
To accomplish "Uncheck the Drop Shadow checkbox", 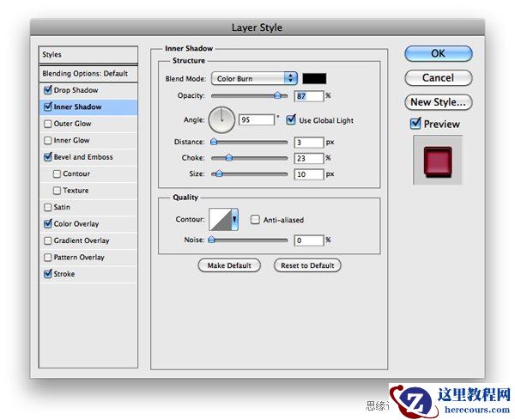I will click(x=48, y=89).
